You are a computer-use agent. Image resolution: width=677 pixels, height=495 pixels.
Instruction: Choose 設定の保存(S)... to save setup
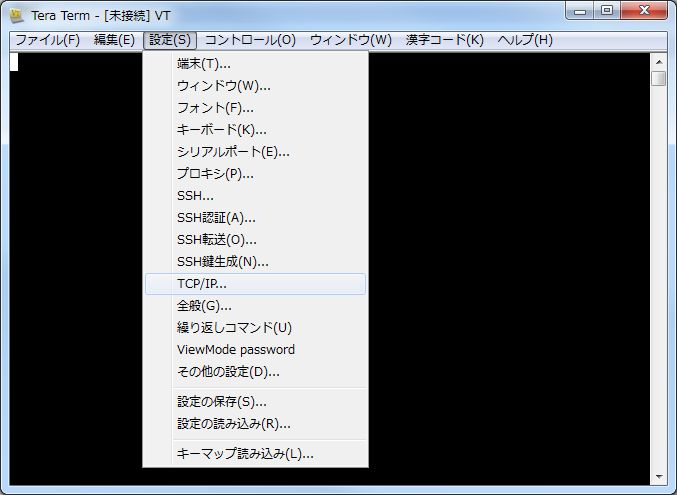[x=222, y=402]
